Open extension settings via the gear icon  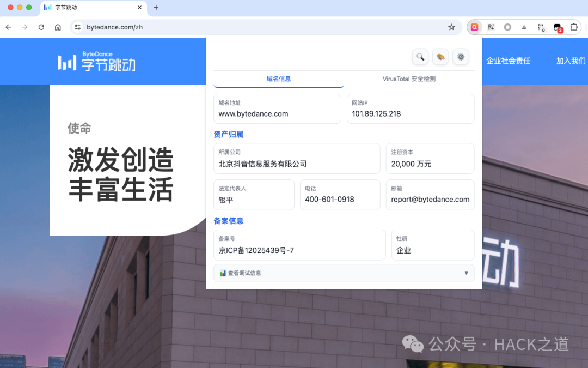click(461, 57)
